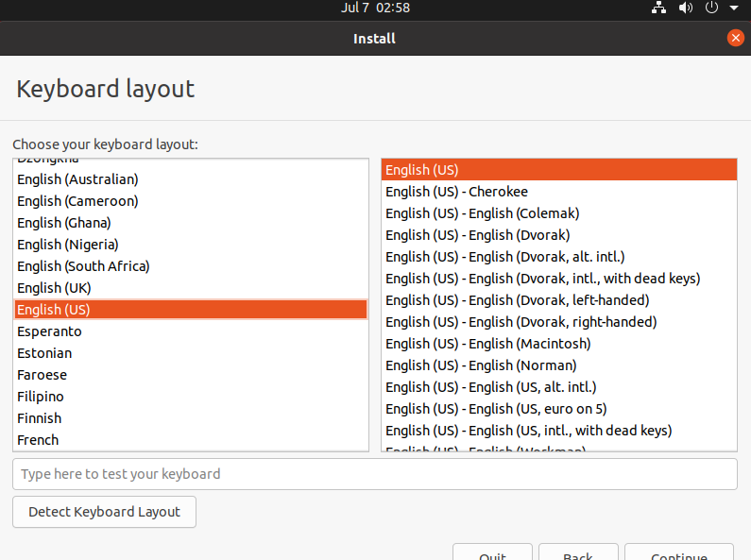The image size is (751, 560).
Task: Pick Finnish keyboard layout
Action: click(39, 418)
